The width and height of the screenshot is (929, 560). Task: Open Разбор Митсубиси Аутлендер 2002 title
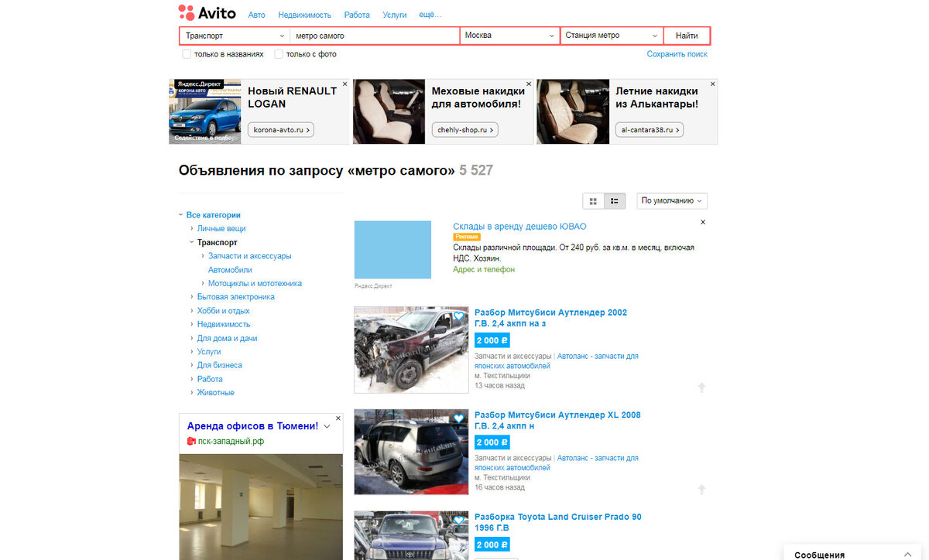click(x=550, y=318)
